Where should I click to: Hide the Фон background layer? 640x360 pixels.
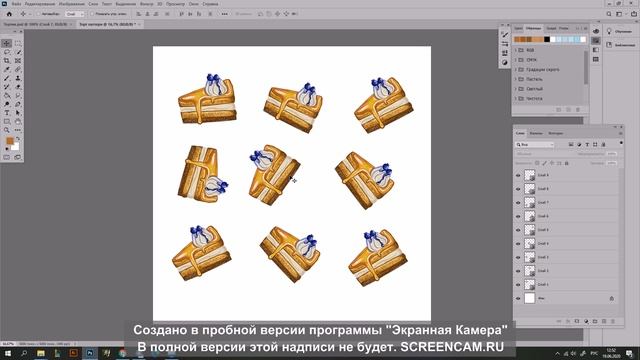point(518,299)
